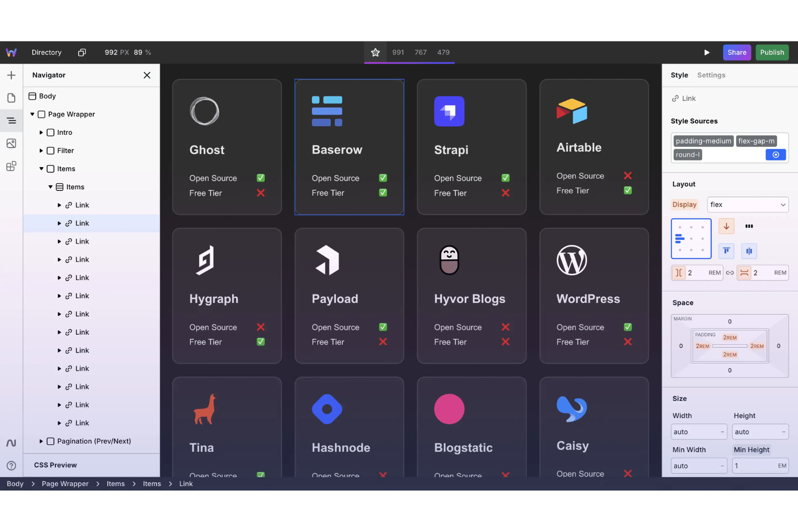The height and width of the screenshot is (532, 798).
Task: Click Airtable's Open Source red cross
Action: (628, 176)
